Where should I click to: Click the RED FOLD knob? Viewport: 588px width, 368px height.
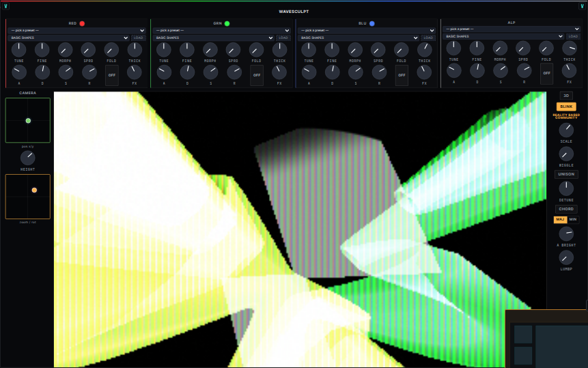coord(111,50)
